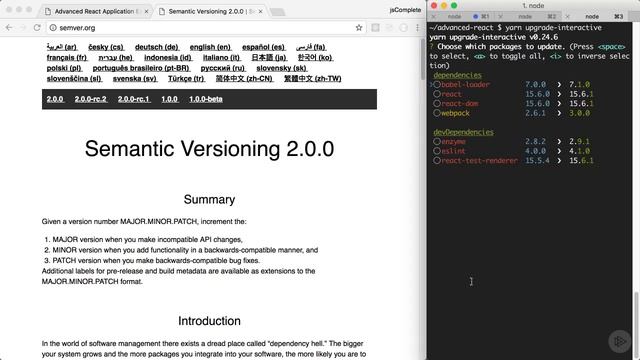Click the browser page vertical scrollbar
Screen dimensions: 640x360
(423, 59)
